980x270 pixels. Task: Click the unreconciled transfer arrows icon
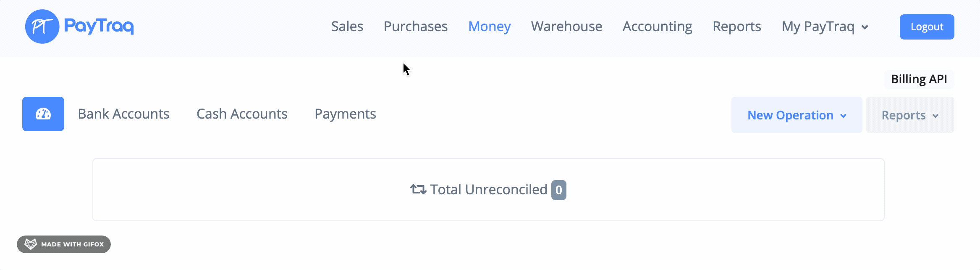tap(418, 190)
